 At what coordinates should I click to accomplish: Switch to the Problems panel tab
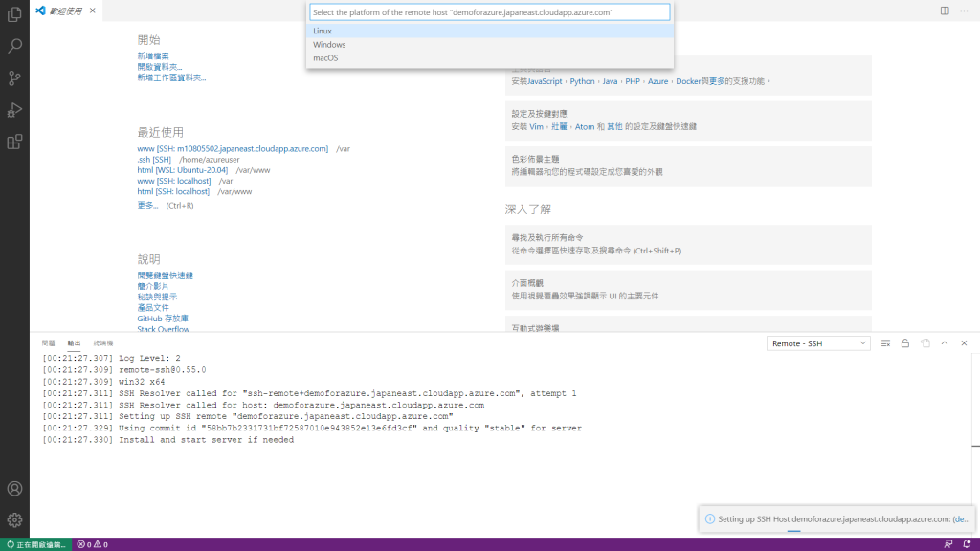tap(48, 343)
